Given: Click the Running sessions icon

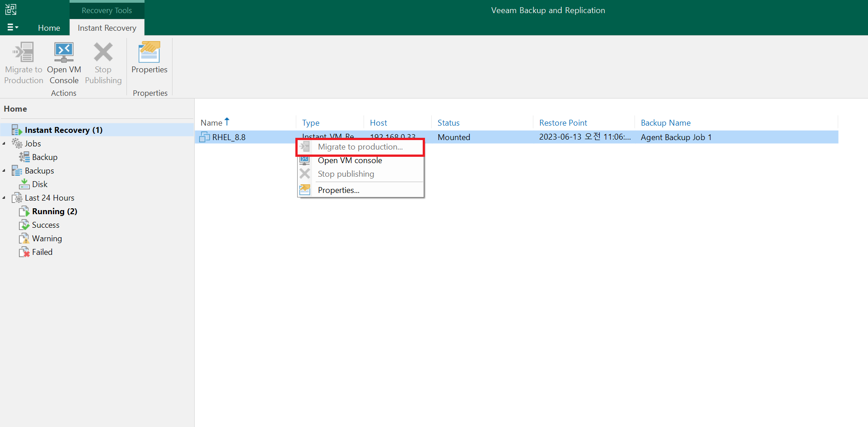Looking at the screenshot, I should click(x=24, y=211).
